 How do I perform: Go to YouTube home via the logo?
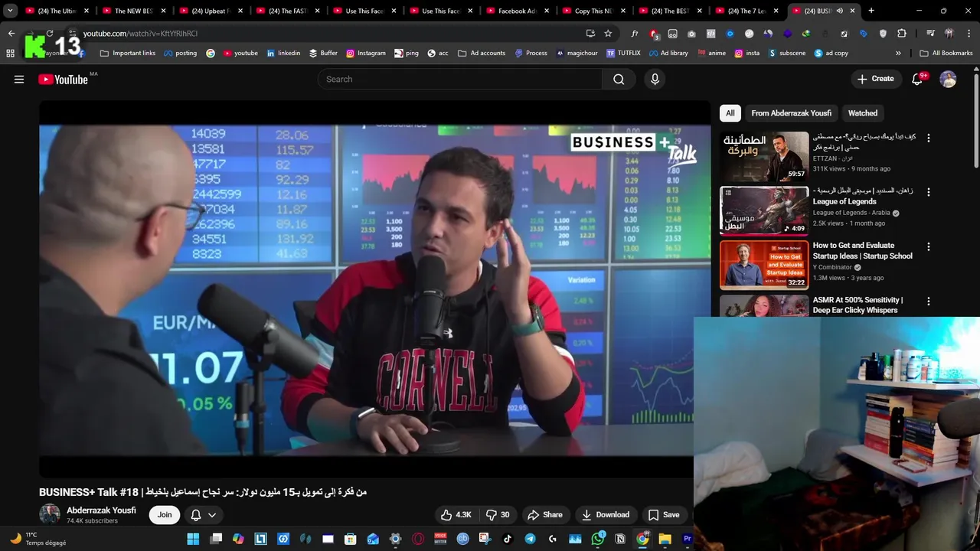pyautogui.click(x=63, y=80)
